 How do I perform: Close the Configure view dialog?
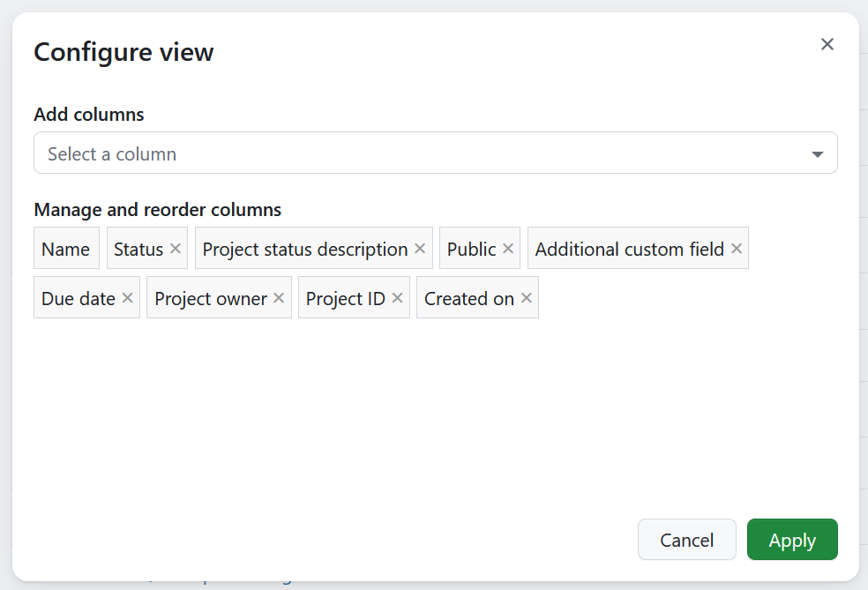(x=827, y=44)
